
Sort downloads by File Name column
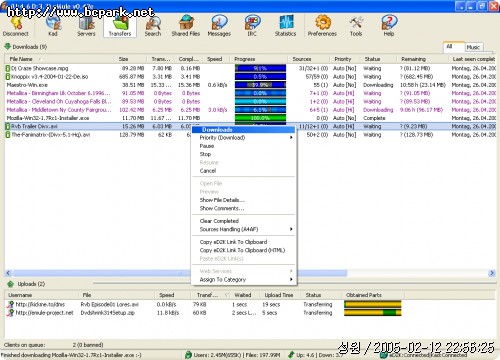(x=59, y=59)
